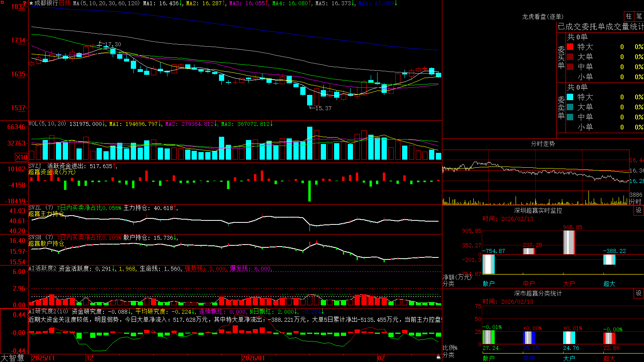The height and width of the screenshot is (362, 644).
Task: Jump to 2025/11 on the timeline
Action: tap(43, 358)
